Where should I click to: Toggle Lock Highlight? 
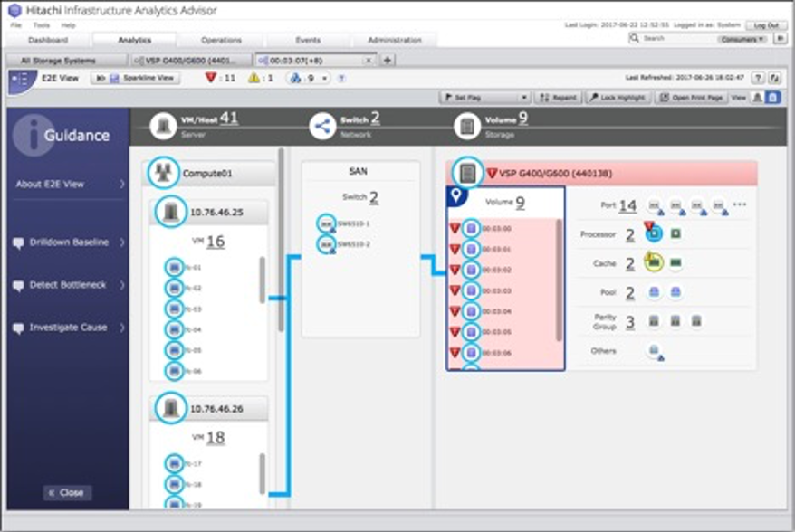click(618, 98)
